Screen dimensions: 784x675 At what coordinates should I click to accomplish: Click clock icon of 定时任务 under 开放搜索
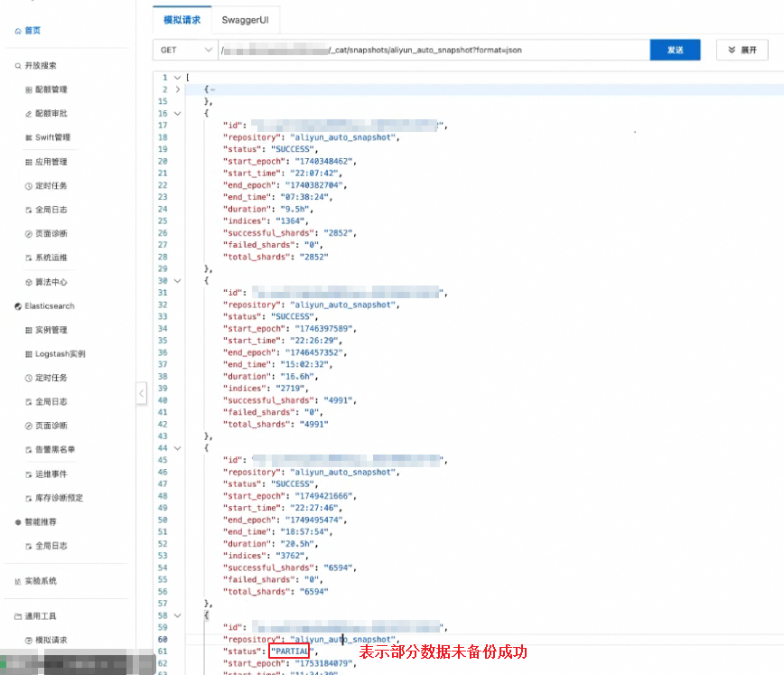(x=29, y=186)
